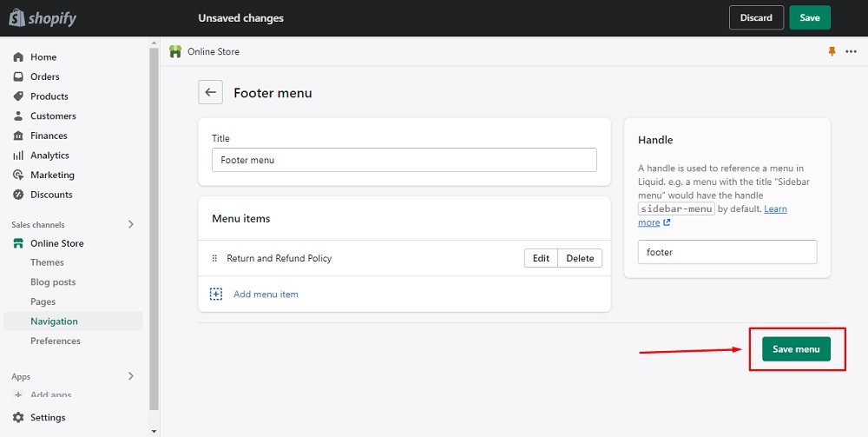Click the Analytics bar chart icon

pyautogui.click(x=18, y=156)
